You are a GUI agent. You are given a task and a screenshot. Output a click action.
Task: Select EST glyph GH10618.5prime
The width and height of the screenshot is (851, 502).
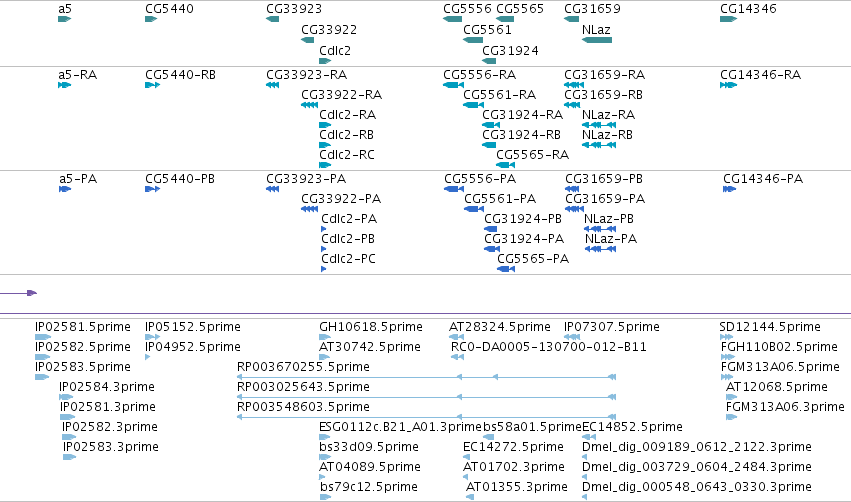[325, 337]
